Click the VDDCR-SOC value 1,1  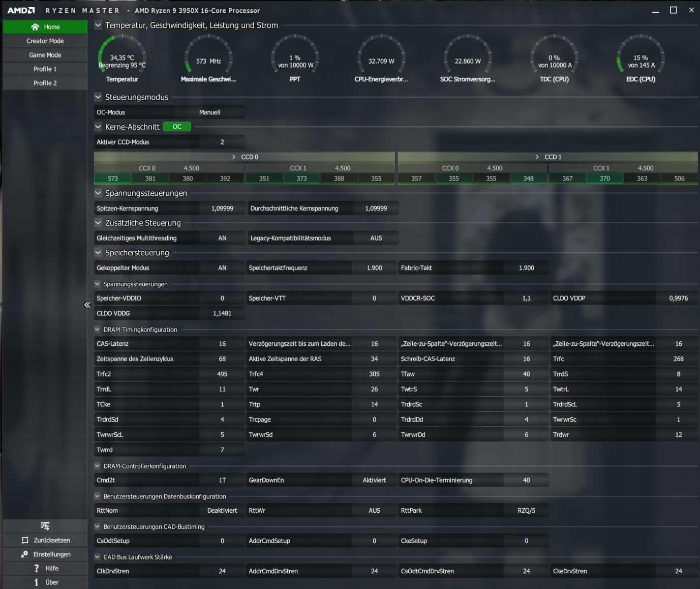pos(526,299)
